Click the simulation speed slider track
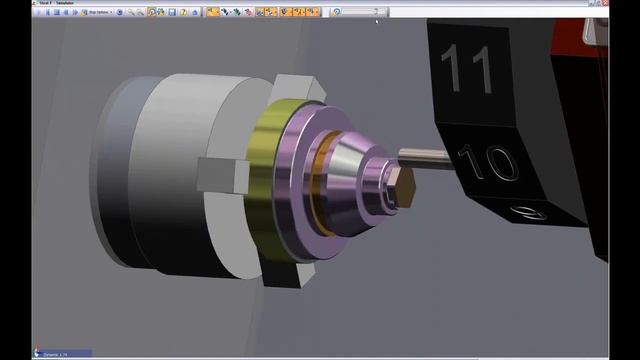The image size is (640, 360). coord(364,12)
